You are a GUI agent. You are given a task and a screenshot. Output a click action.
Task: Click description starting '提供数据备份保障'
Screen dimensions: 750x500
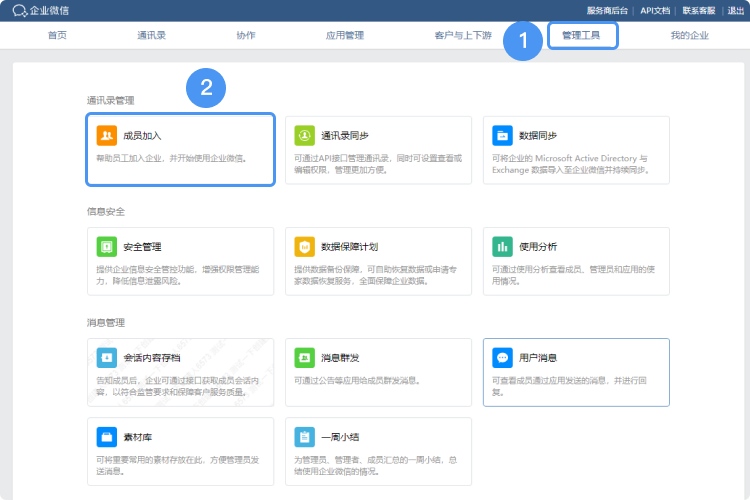375,275
